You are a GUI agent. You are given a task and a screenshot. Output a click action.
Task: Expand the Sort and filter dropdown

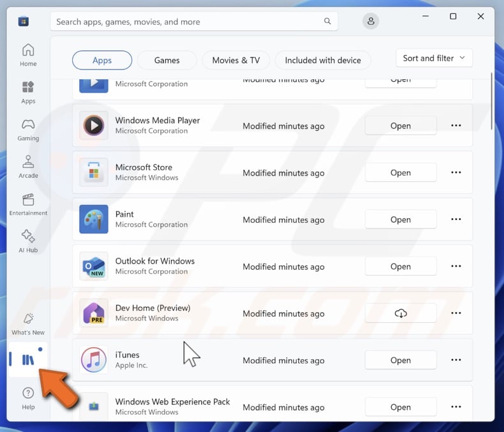434,58
